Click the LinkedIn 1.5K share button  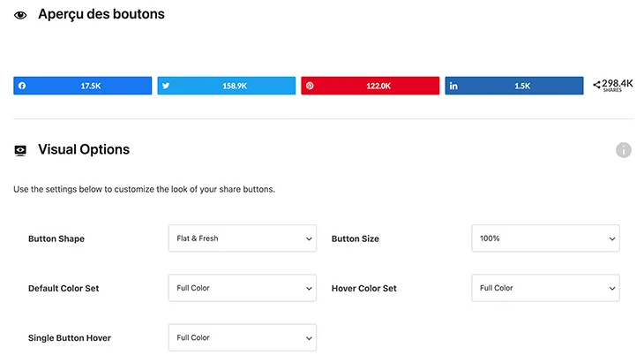[514, 86]
